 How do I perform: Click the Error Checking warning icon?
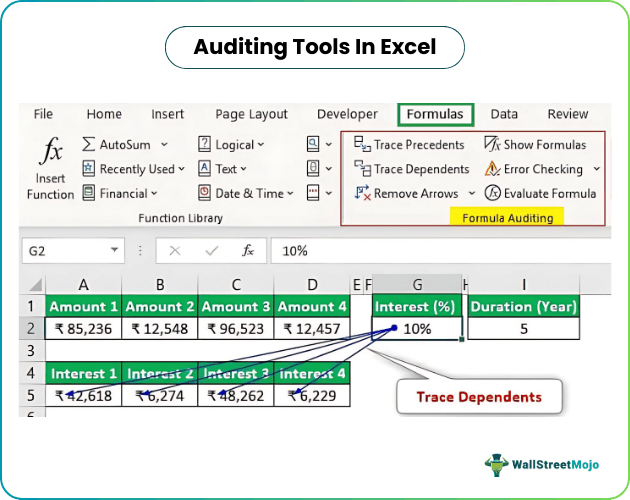pyautogui.click(x=492, y=168)
